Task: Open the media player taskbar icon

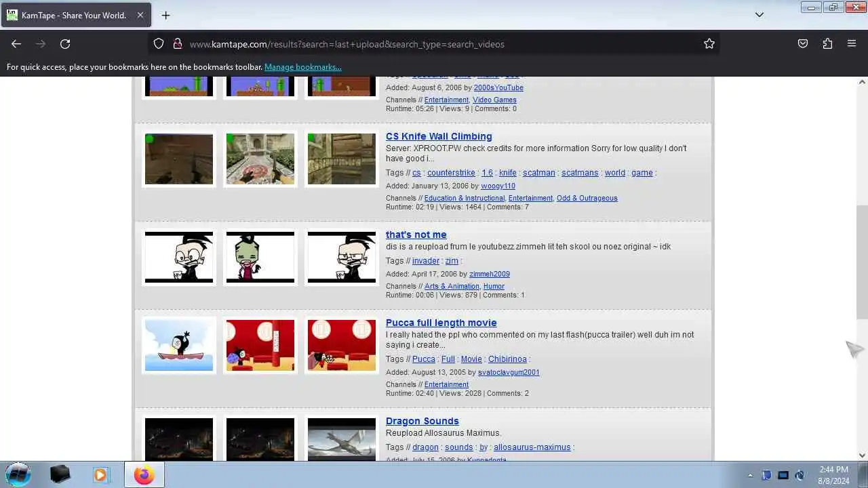Action: coord(100,475)
